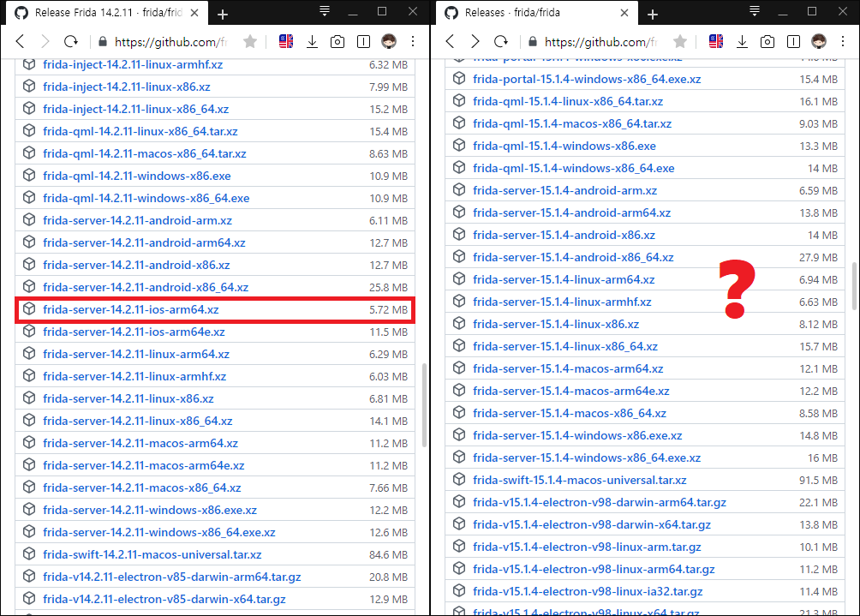Open the tab list dropdown in right window

coord(755,12)
